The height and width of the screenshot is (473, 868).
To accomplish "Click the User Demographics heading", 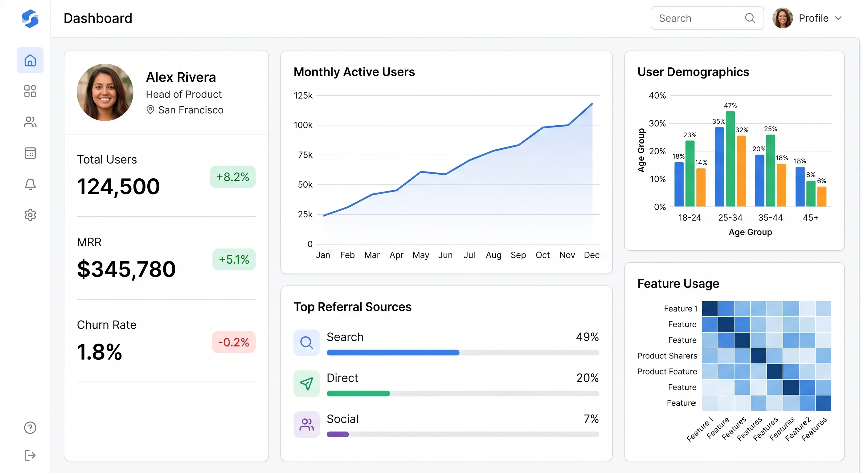I will pyautogui.click(x=693, y=72).
